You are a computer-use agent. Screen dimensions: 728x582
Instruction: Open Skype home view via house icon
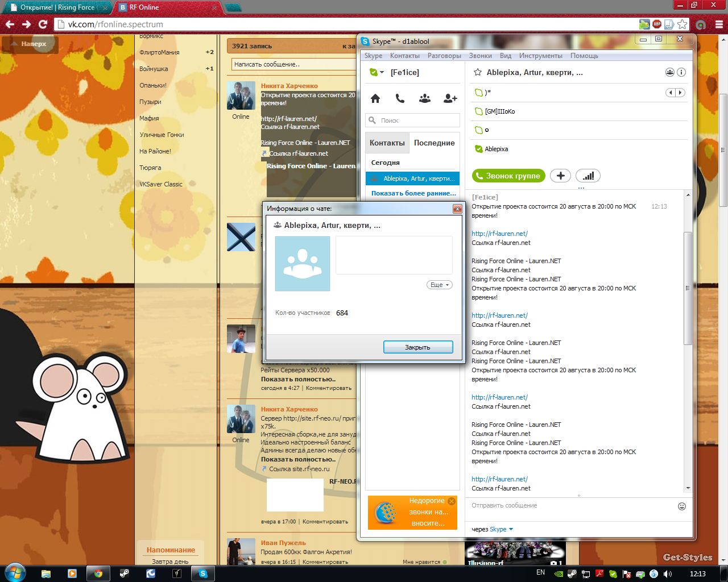[x=375, y=98]
